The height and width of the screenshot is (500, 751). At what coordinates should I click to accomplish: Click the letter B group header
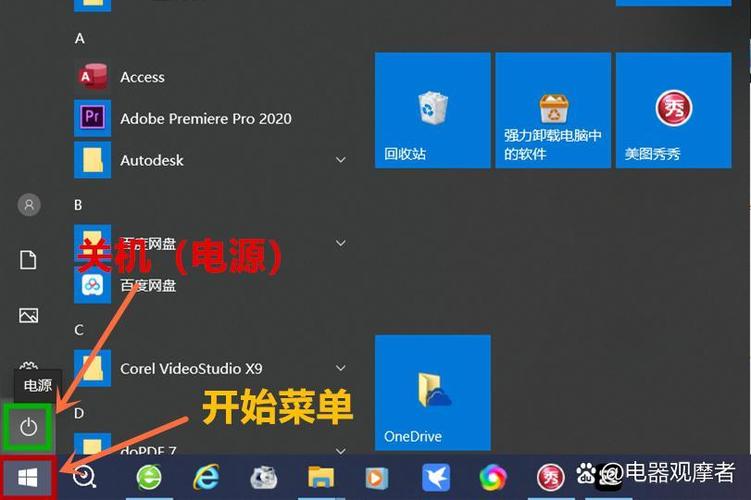click(x=78, y=205)
